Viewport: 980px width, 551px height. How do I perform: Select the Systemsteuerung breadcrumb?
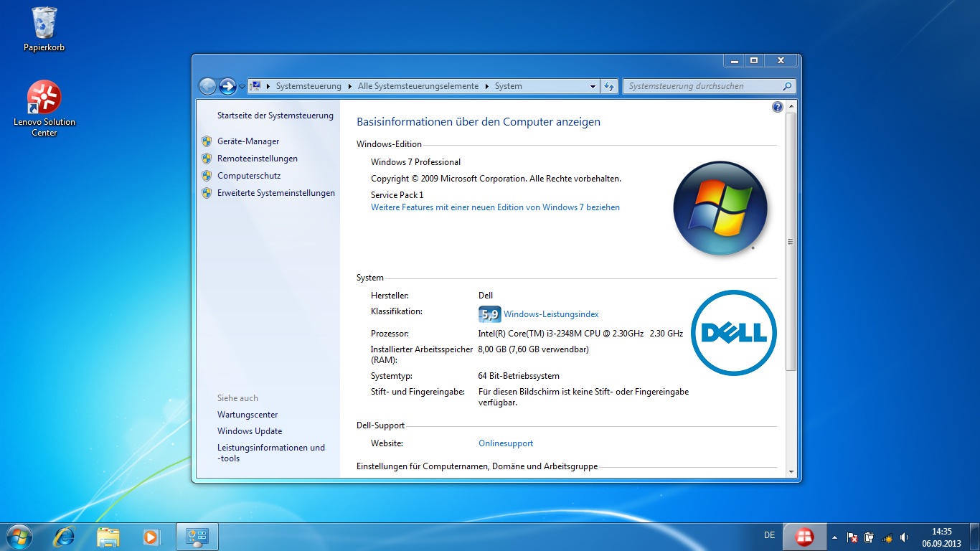(x=308, y=86)
